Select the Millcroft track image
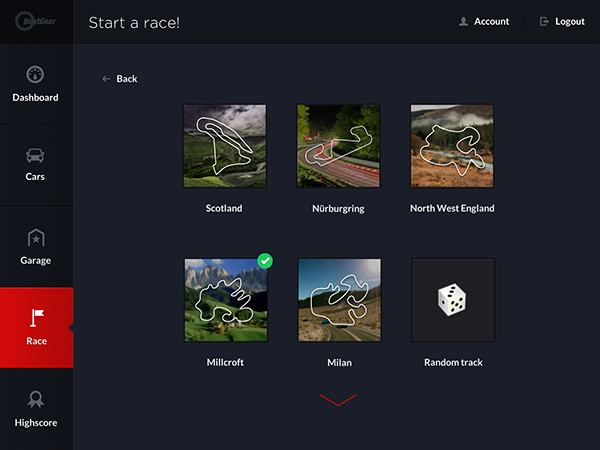 point(226,300)
